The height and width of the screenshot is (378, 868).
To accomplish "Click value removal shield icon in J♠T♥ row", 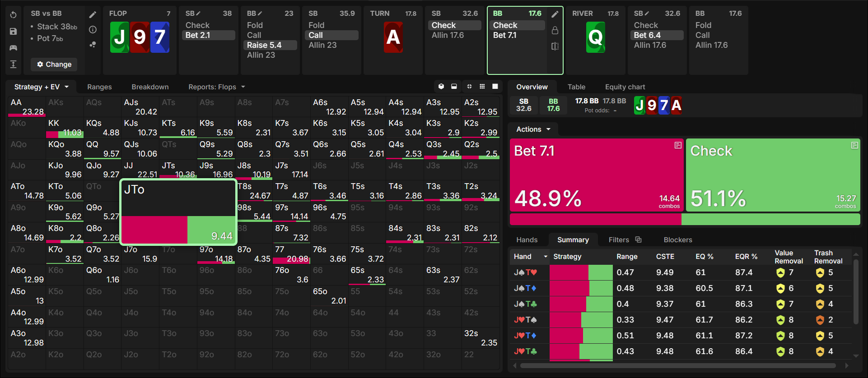I will [780, 272].
